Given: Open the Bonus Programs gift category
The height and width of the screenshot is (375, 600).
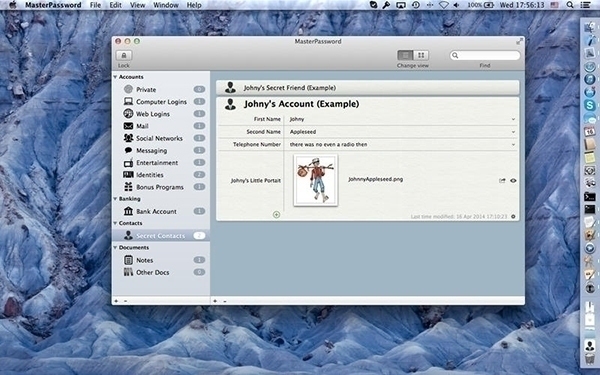Looking at the screenshot, I should point(160,187).
